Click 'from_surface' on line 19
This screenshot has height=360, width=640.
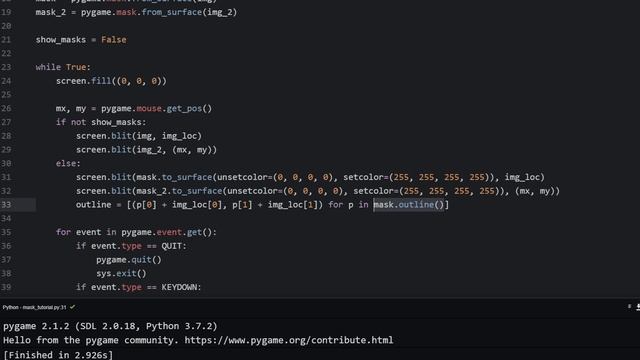point(171,12)
